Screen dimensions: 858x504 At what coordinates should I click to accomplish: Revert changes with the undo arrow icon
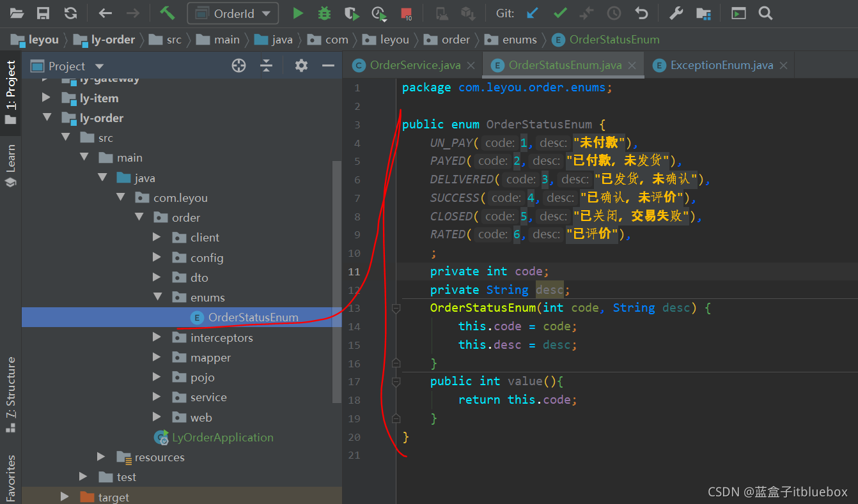click(x=641, y=13)
